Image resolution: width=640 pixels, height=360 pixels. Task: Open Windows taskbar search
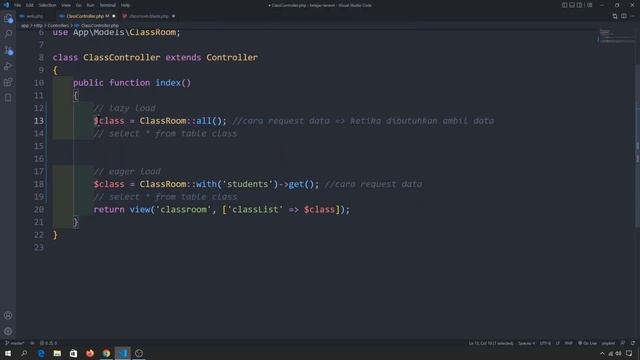tap(24, 353)
